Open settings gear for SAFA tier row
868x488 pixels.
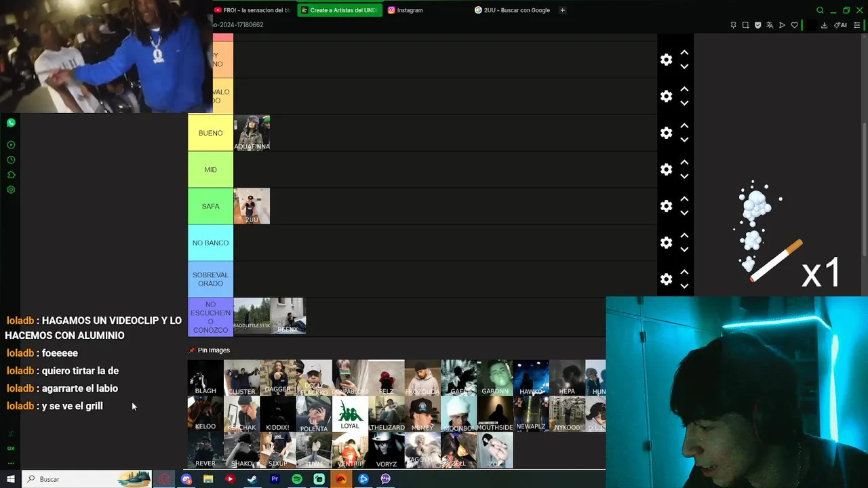[666, 206]
